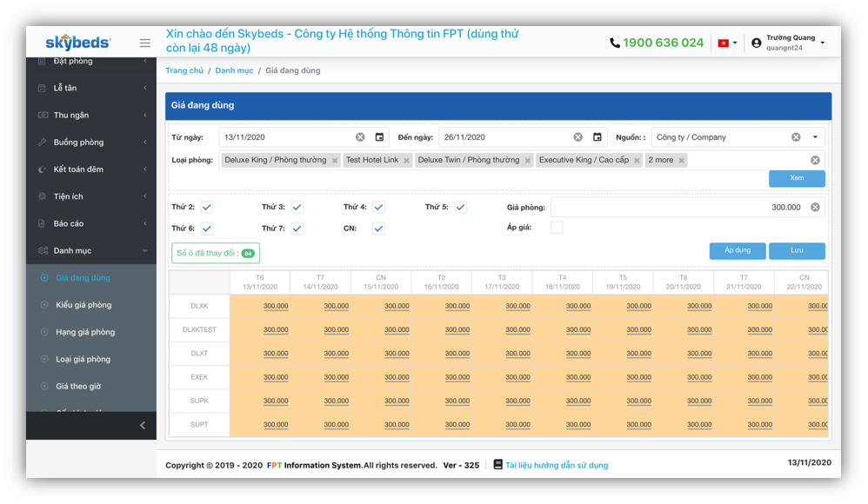
Task: Open the calendar picker for Đến ngày
Action: 598,137
